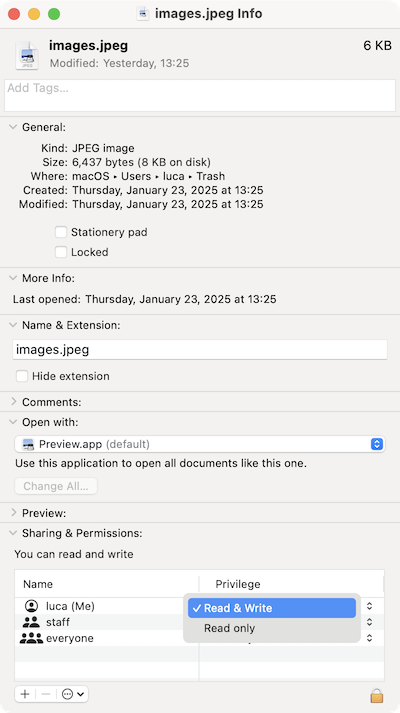Select the everyone row

coord(200,638)
